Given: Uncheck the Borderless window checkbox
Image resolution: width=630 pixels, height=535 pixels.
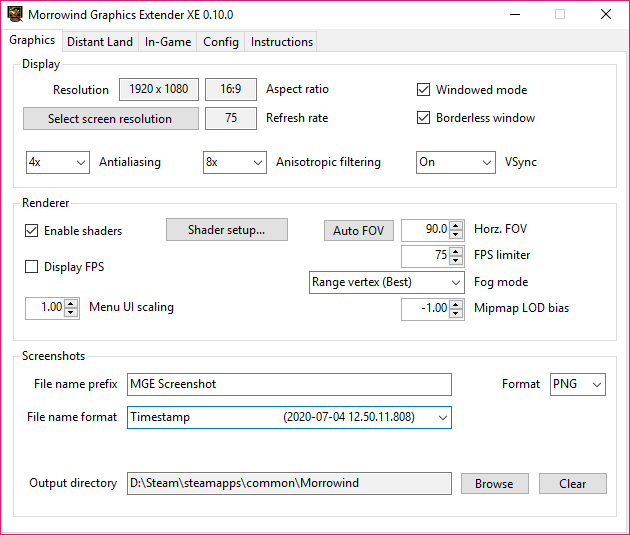Looking at the screenshot, I should coord(423,118).
